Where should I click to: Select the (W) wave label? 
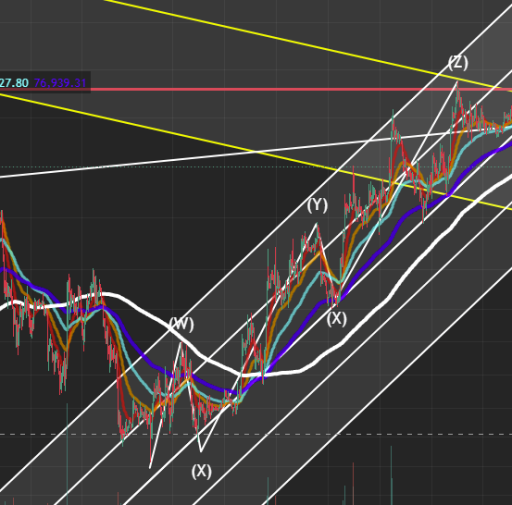pos(181,324)
